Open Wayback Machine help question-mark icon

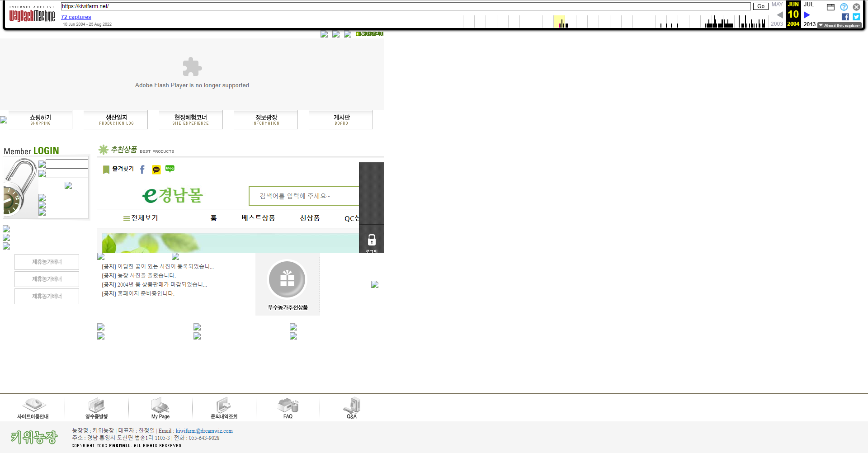click(x=844, y=7)
